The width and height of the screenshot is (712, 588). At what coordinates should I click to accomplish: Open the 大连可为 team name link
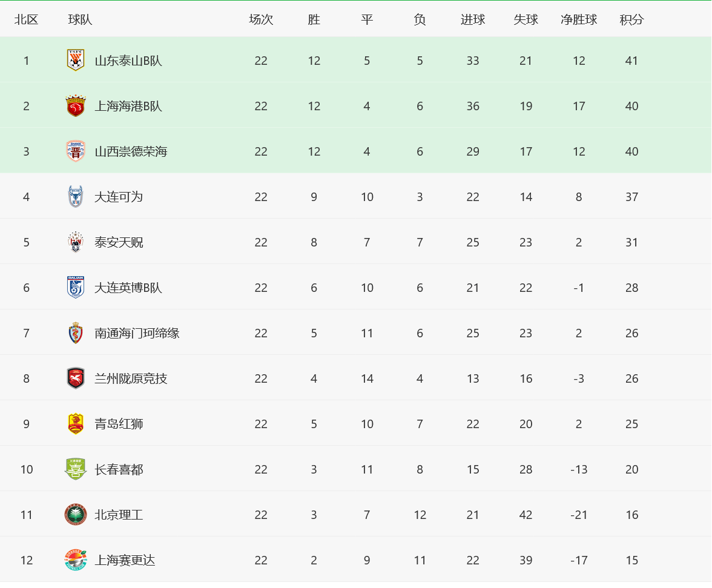point(119,197)
